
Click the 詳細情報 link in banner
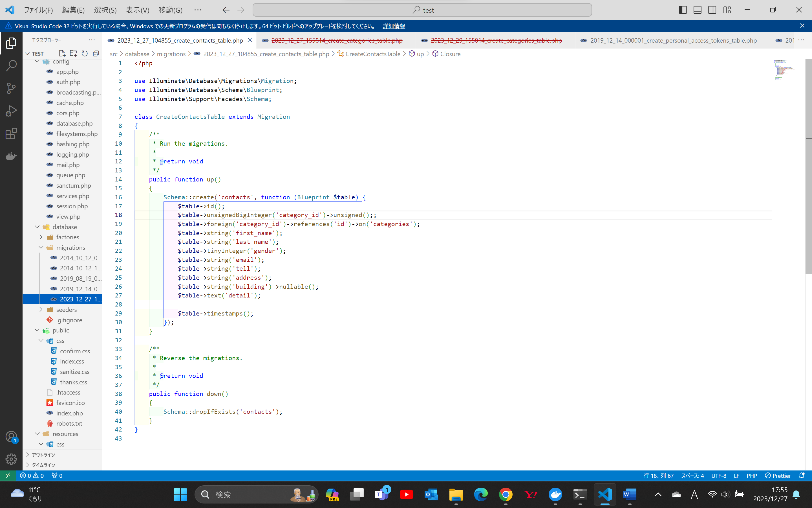point(394,26)
